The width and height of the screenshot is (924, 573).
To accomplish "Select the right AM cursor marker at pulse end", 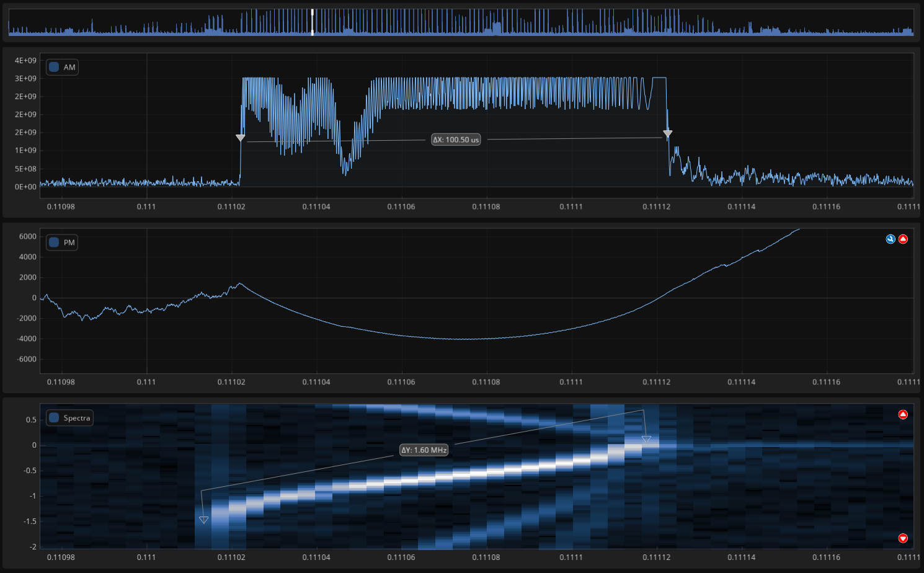I will [668, 133].
